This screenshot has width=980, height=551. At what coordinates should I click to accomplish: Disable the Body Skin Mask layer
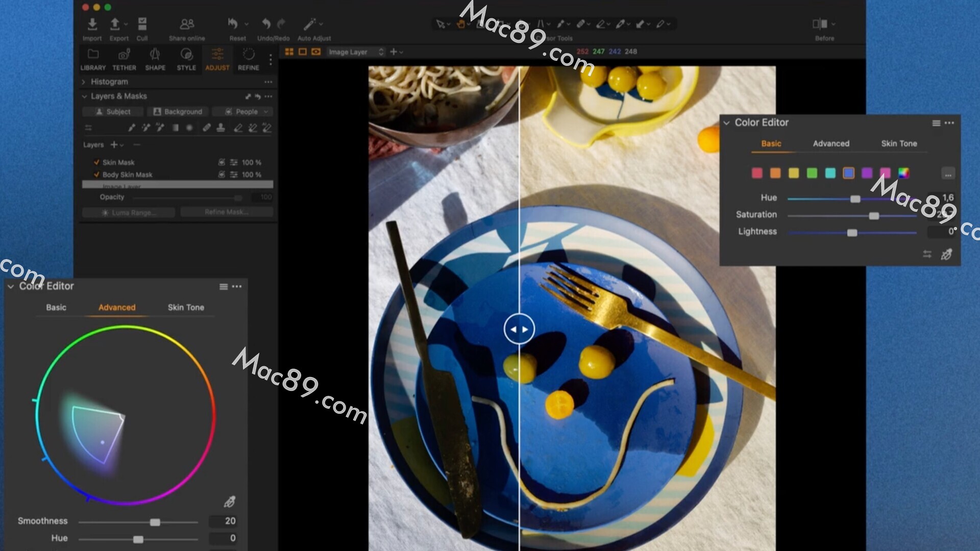[96, 174]
